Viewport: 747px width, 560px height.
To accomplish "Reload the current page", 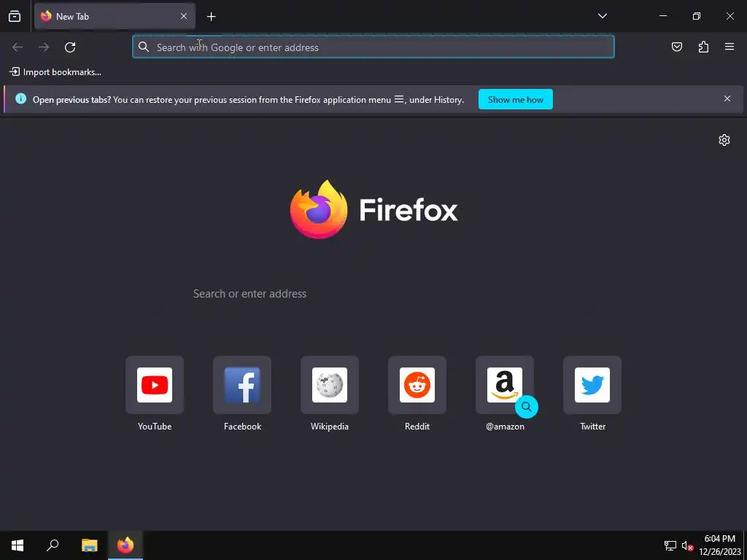I will click(70, 47).
